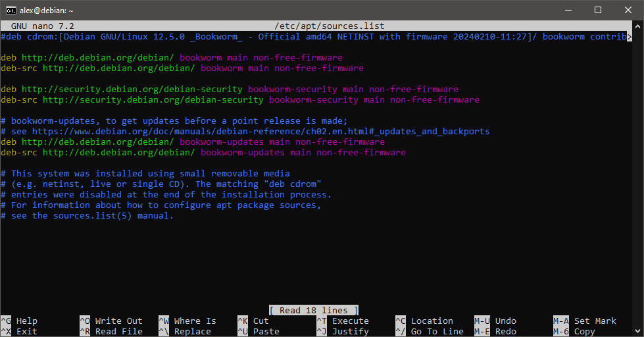
Task: Select the ^W Where Is shortcut
Action: pos(187,321)
